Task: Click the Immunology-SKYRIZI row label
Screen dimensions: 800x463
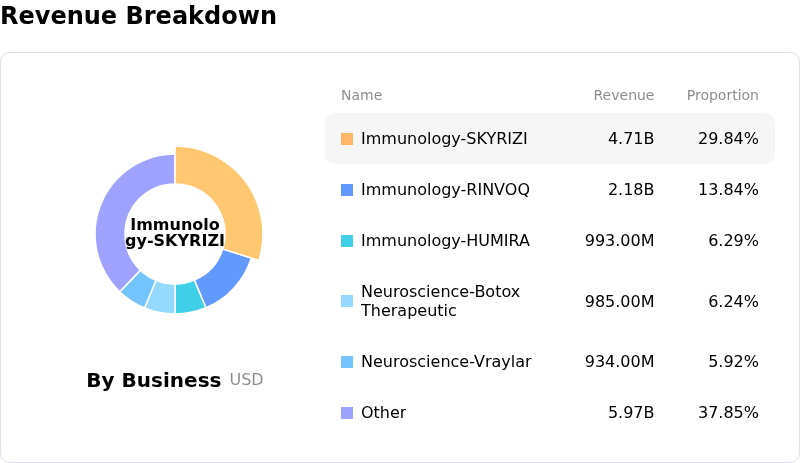Action: [430, 139]
